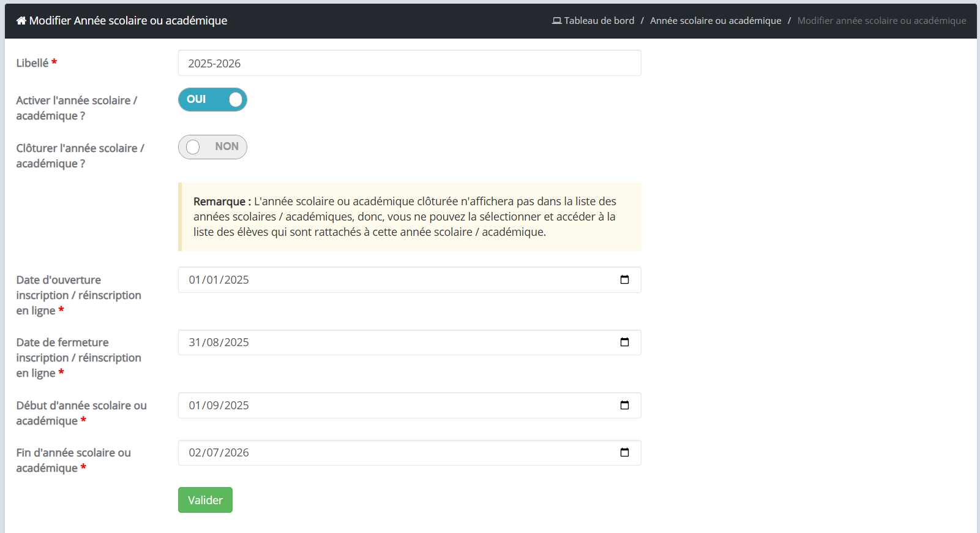Click the green Valider button
Image resolution: width=980 pixels, height=533 pixels.
click(x=205, y=500)
